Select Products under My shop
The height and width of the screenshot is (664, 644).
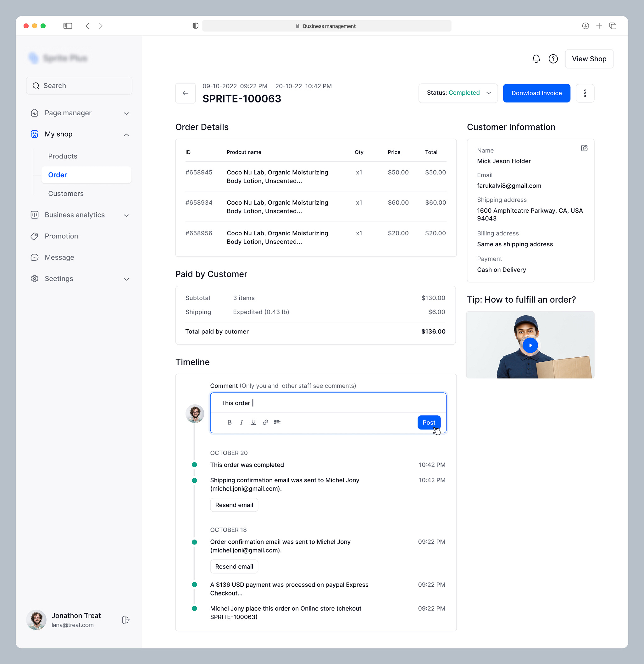click(x=62, y=156)
